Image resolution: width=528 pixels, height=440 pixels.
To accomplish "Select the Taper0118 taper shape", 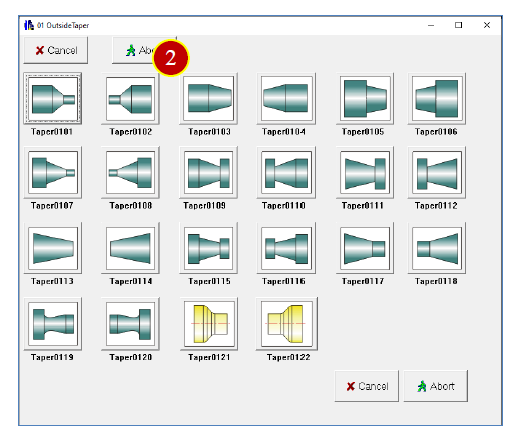I will (x=437, y=248).
